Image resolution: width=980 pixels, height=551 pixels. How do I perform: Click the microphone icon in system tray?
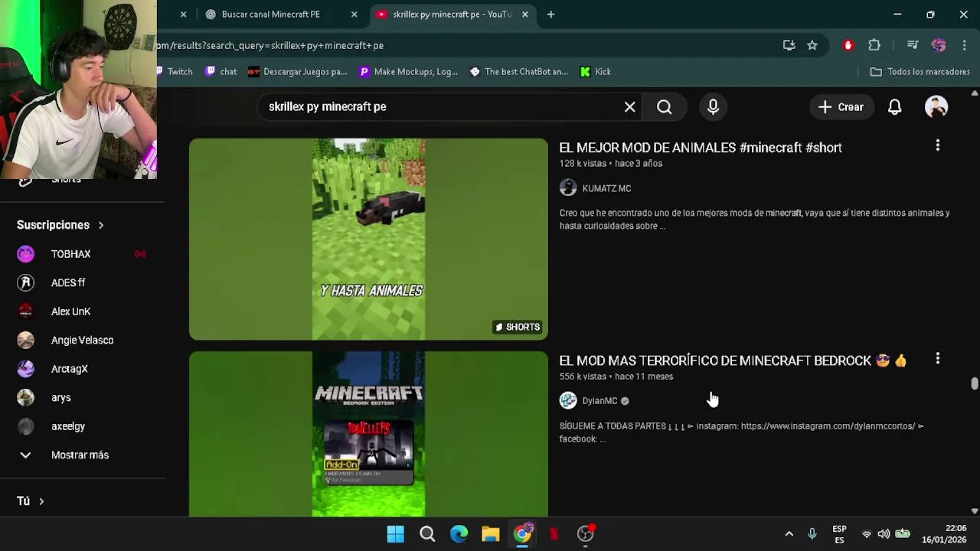[x=812, y=534]
